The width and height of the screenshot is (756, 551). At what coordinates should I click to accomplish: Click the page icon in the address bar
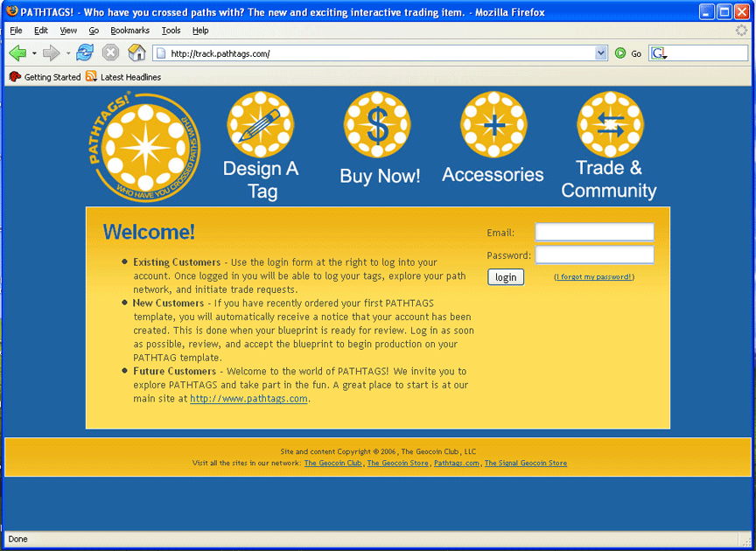(x=162, y=53)
